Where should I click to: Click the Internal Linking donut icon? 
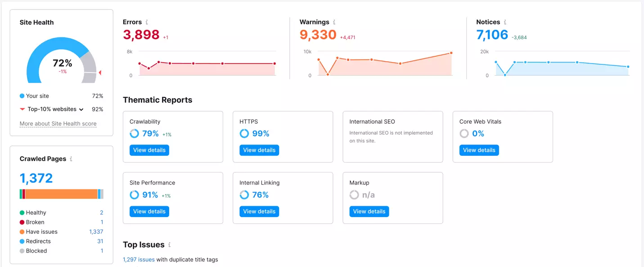[x=244, y=195]
